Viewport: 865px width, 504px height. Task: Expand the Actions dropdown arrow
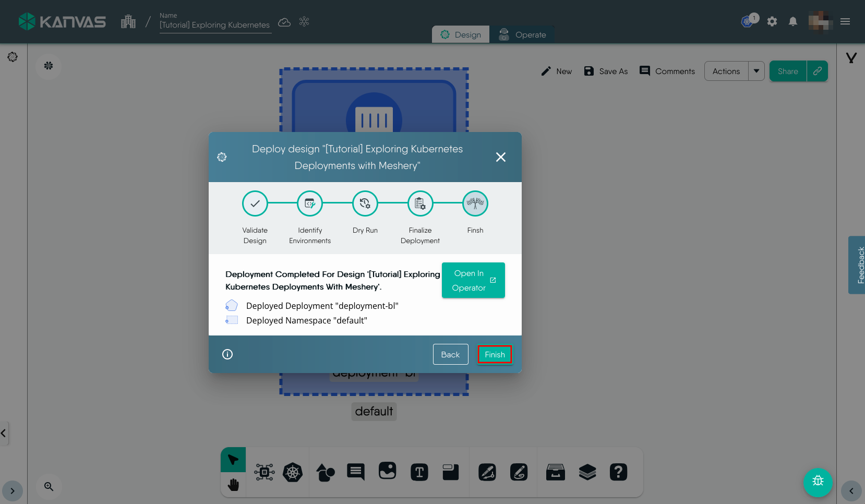756,71
